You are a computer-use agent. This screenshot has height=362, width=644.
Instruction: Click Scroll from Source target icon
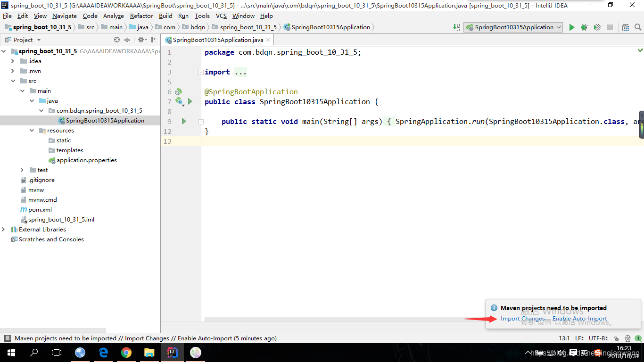point(117,40)
